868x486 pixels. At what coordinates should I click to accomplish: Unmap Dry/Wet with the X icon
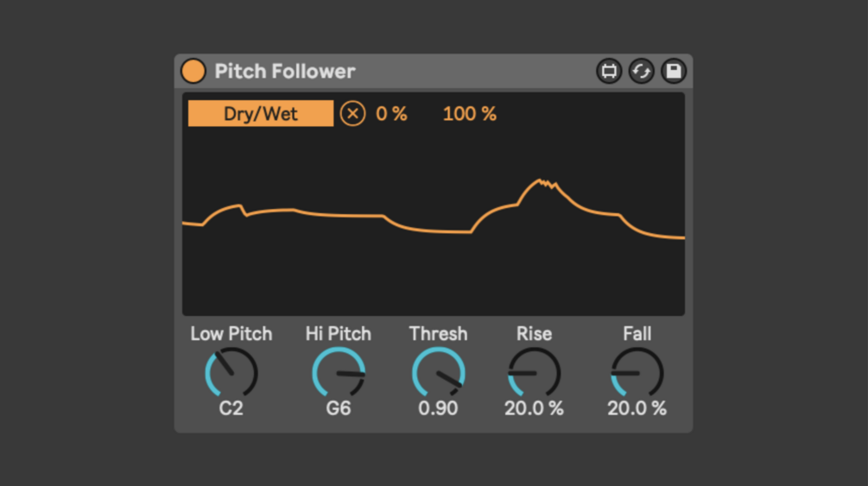point(352,113)
